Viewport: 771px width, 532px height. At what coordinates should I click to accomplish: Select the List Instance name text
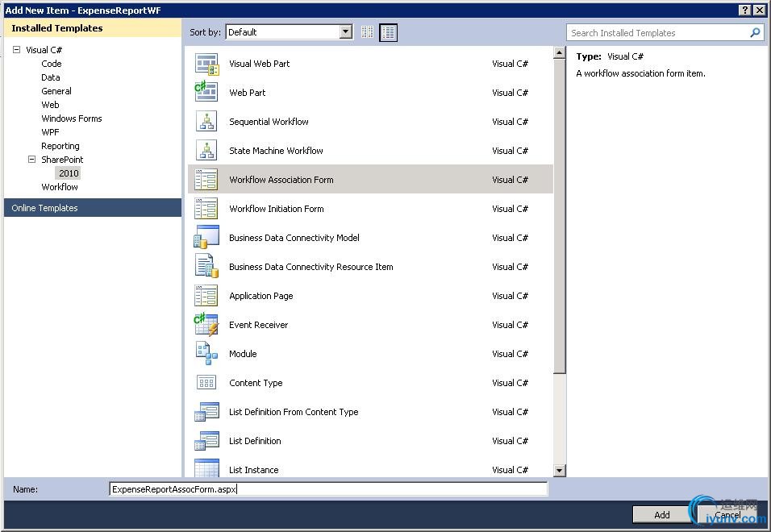click(x=254, y=470)
